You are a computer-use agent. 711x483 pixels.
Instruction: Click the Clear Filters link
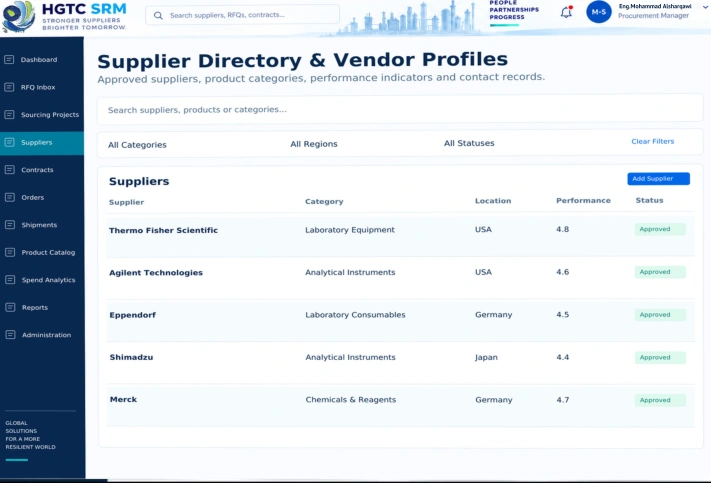click(x=653, y=141)
